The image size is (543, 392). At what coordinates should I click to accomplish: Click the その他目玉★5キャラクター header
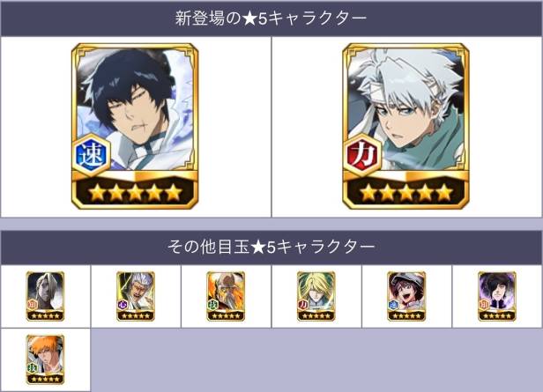(x=271, y=247)
